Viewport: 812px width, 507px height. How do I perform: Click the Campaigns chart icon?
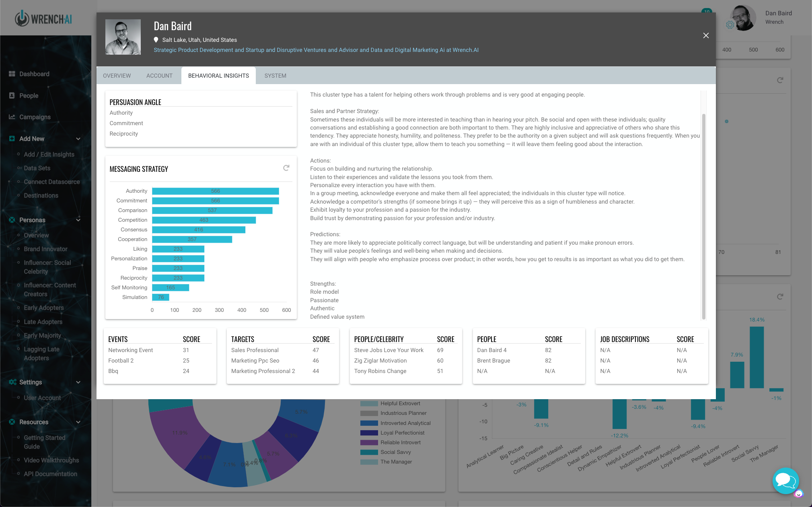[12, 117]
